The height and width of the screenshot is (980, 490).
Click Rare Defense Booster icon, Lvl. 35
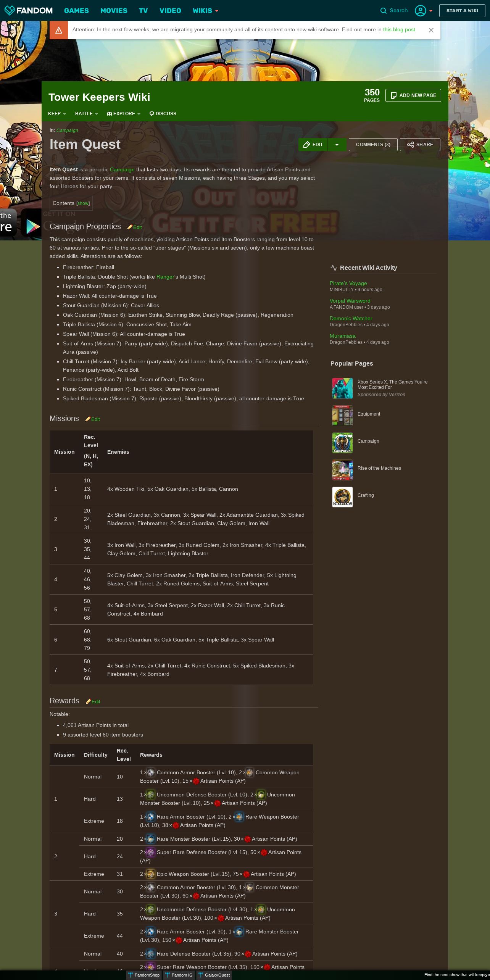click(151, 954)
